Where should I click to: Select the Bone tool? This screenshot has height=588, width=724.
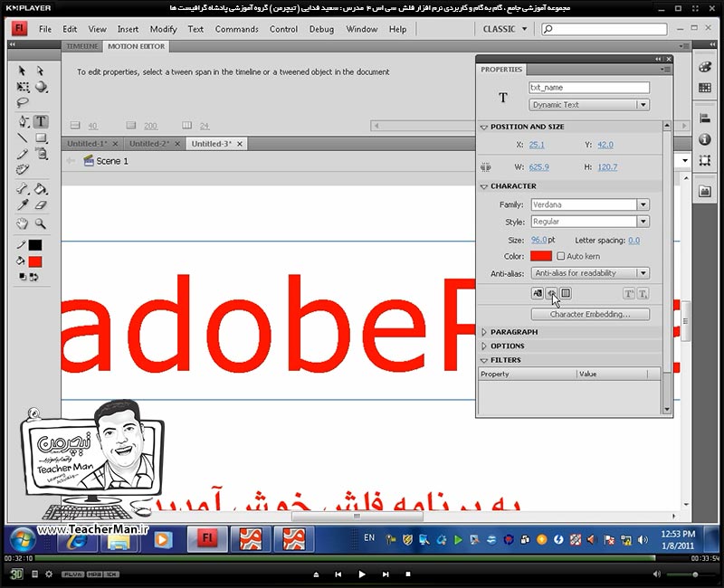(x=22, y=188)
